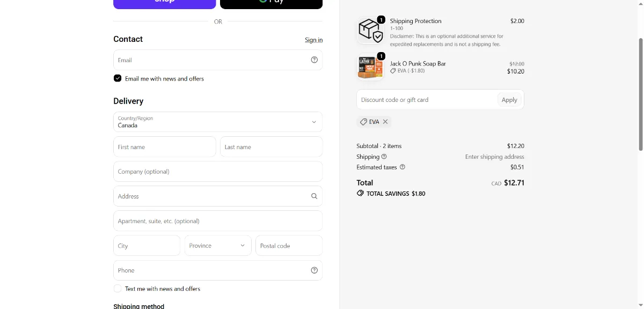Viewport: 644px width, 309px height.
Task: Click the Apply discount button
Action: [509, 100]
